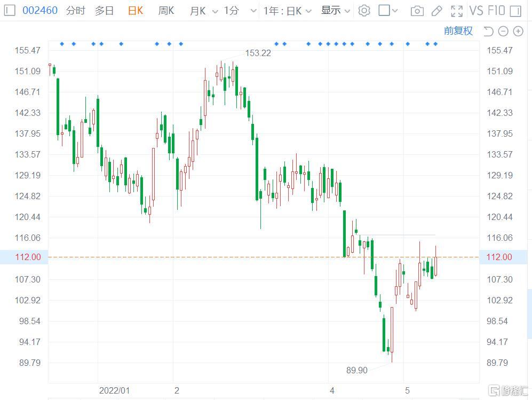This screenshot has height=400, width=532.
Task: Click stock code 002460
Action: pyautogui.click(x=40, y=10)
